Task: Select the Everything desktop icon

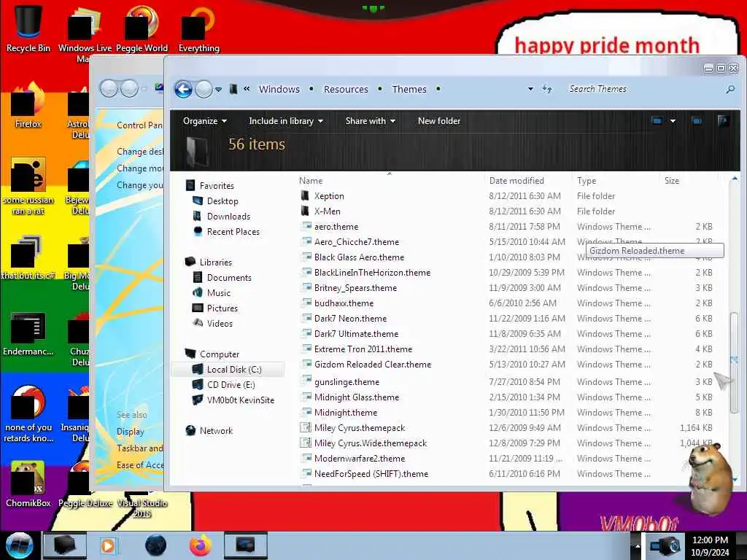Action: coord(199,28)
